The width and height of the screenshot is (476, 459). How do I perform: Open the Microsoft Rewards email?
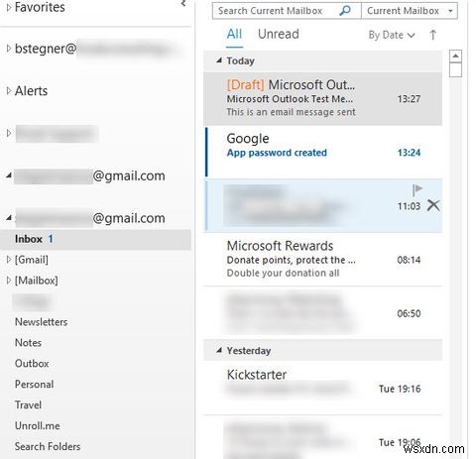[x=323, y=260]
